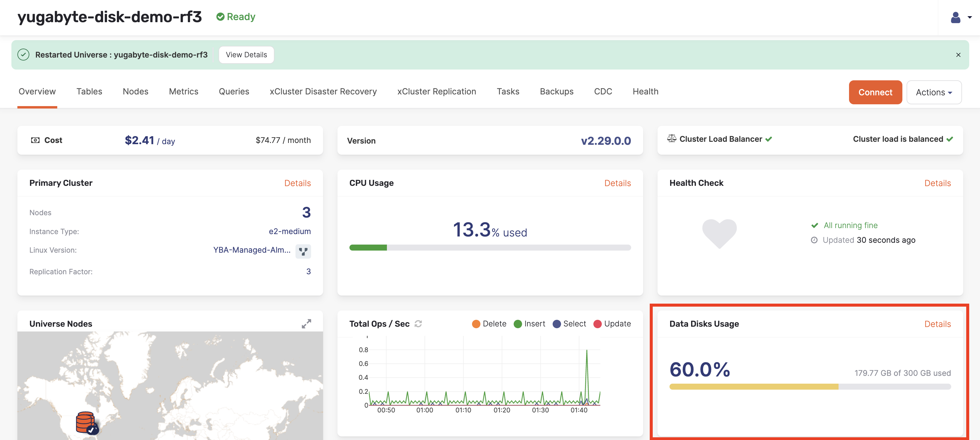
Task: Click the Data Disks usage progress bar
Action: [810, 387]
